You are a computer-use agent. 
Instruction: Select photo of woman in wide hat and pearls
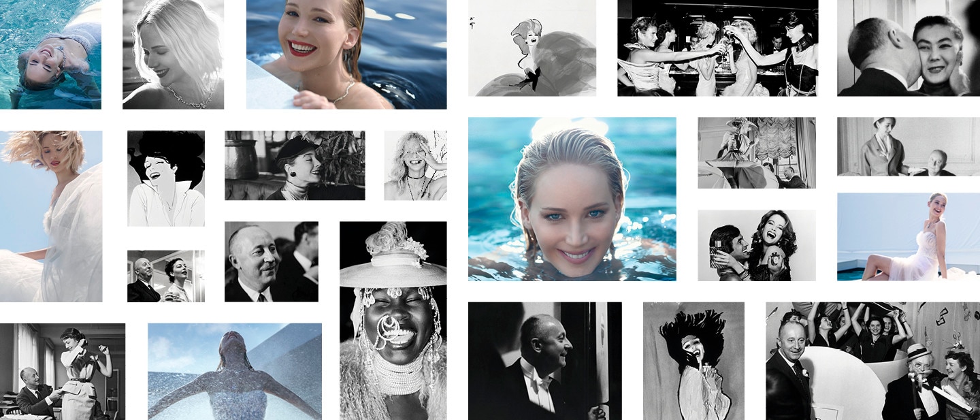click(x=393, y=321)
